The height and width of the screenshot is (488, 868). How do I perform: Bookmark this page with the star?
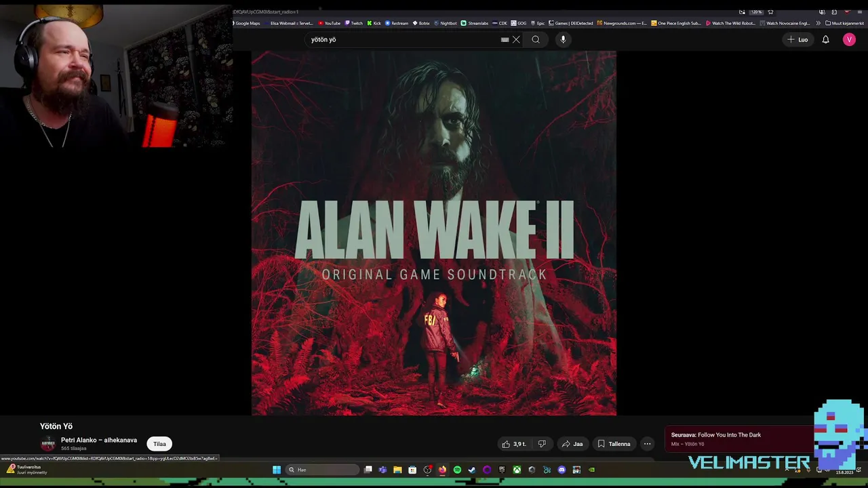click(x=770, y=12)
